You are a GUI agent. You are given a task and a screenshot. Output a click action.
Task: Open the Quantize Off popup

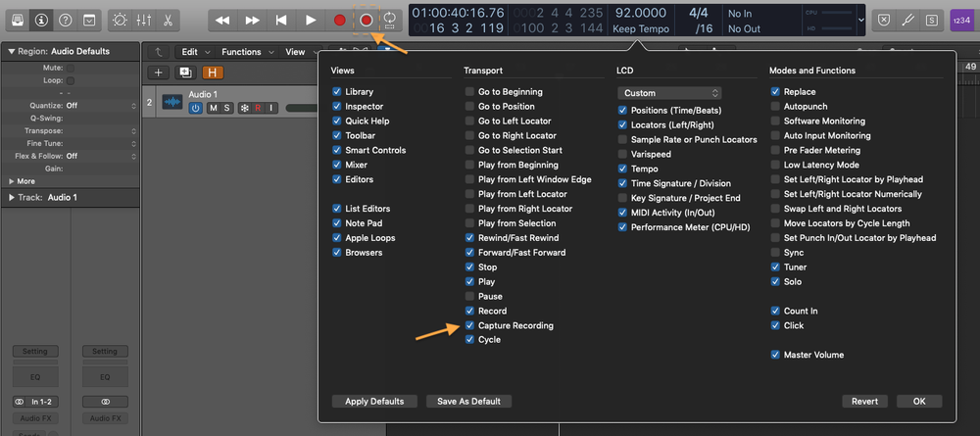101,106
